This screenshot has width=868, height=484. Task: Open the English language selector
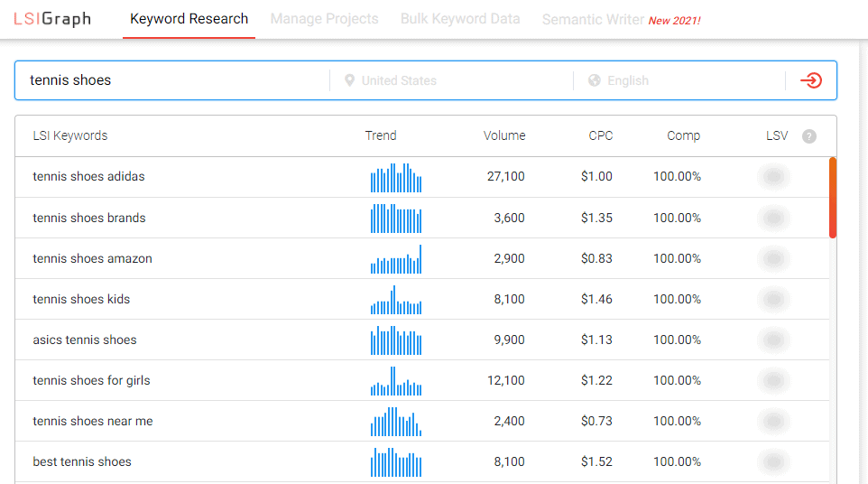(679, 80)
